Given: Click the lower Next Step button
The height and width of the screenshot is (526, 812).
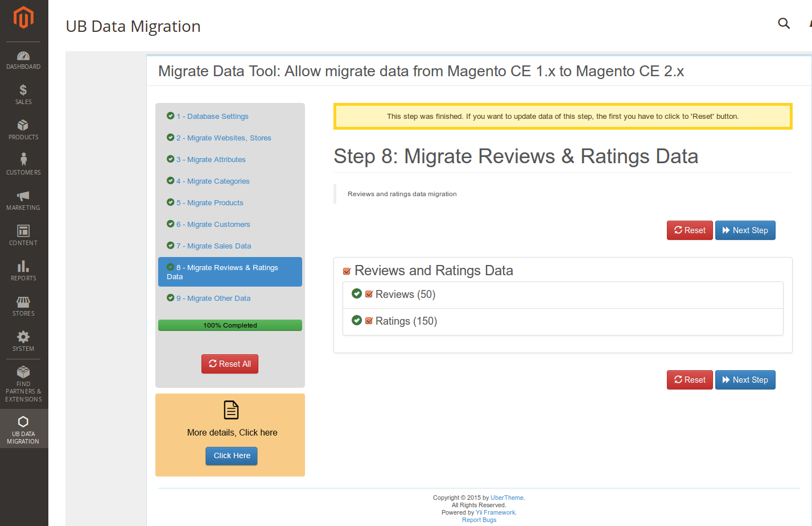Looking at the screenshot, I should [745, 380].
